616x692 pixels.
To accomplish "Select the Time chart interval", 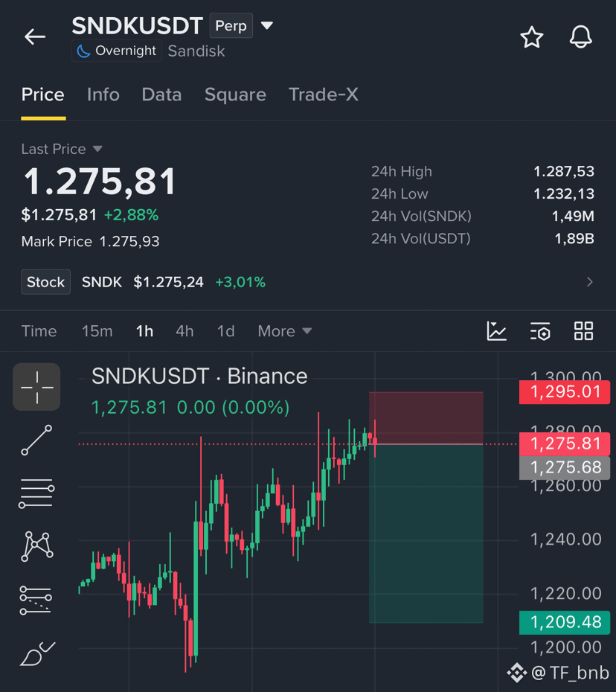I will 39,331.
